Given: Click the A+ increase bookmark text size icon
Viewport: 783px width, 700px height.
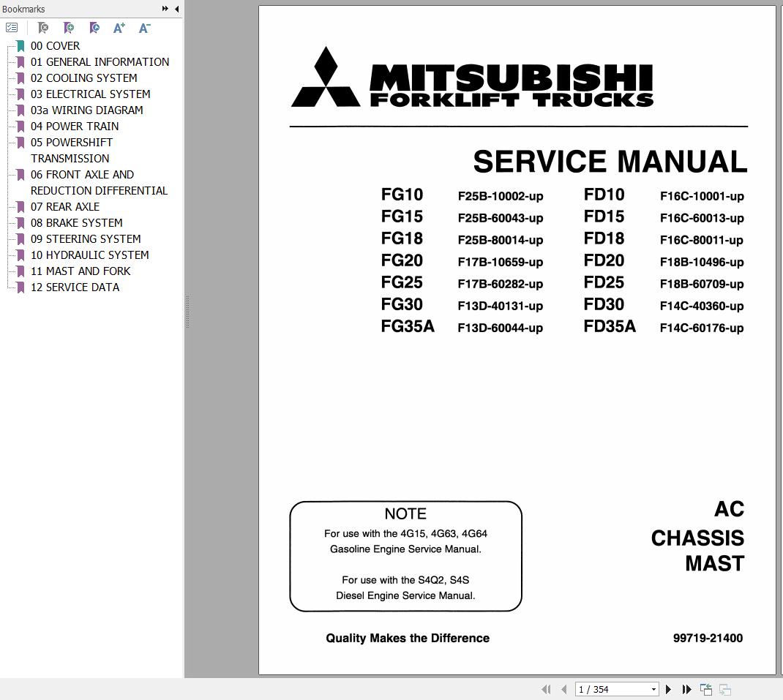Looking at the screenshot, I should 118,27.
